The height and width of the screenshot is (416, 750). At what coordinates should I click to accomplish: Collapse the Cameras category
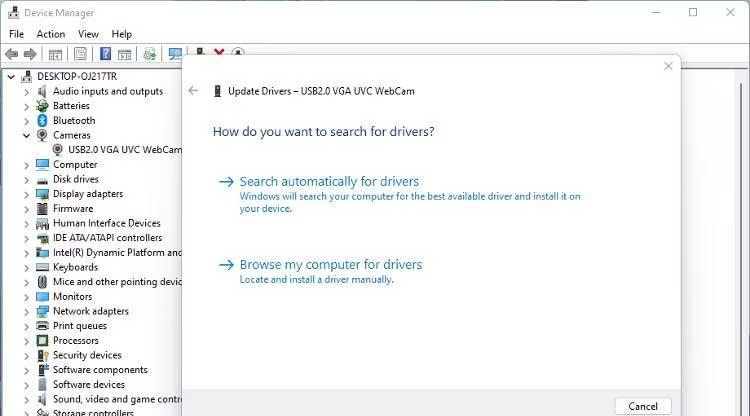pos(26,135)
